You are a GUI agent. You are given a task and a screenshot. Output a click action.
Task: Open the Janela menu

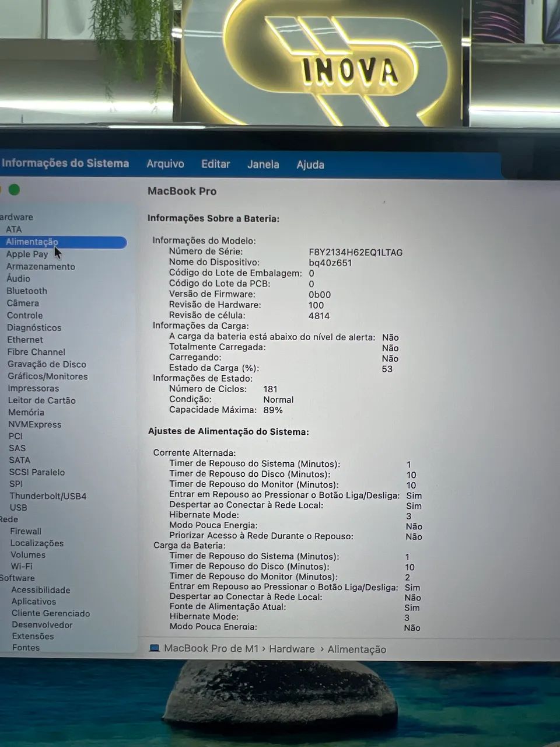(263, 165)
